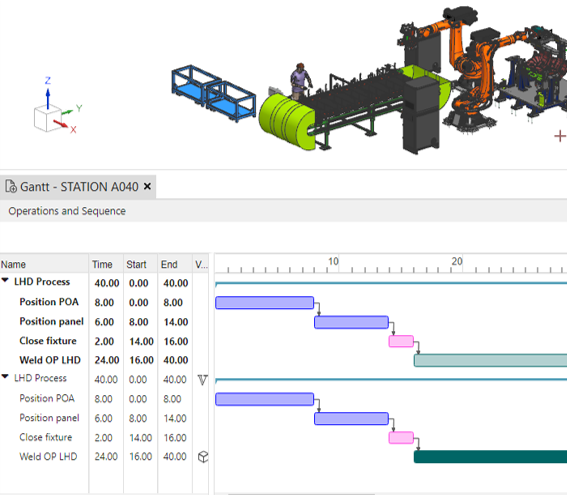This screenshot has width=567, height=495.
Task: Click the lower pink Close fixture bar
Action: tap(401, 438)
